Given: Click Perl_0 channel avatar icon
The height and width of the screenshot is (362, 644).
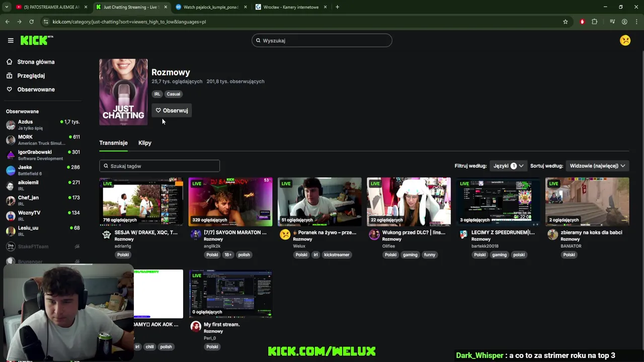Looking at the screenshot, I should point(196,327).
